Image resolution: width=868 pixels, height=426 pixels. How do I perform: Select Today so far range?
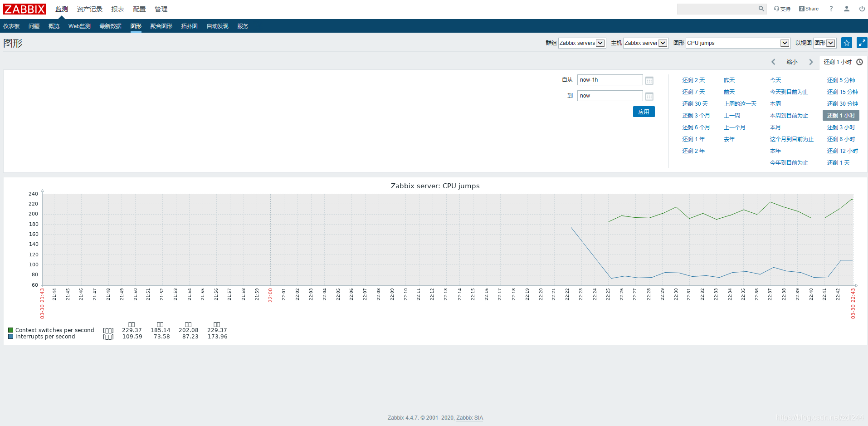789,92
